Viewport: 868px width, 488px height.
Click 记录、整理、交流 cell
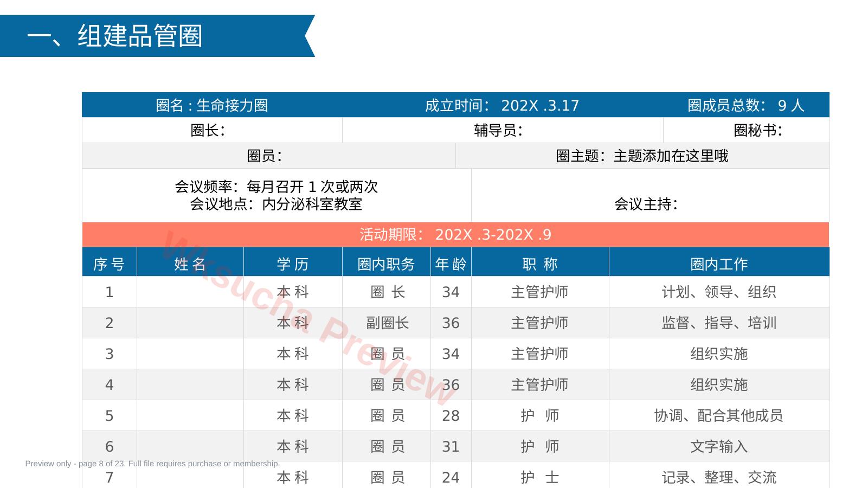tap(719, 476)
